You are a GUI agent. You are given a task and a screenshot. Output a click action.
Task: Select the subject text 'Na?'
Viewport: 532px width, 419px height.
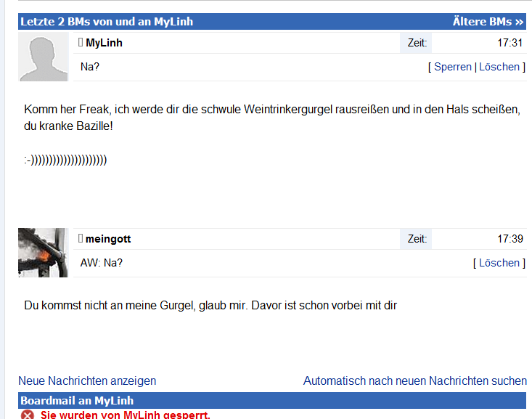point(90,67)
